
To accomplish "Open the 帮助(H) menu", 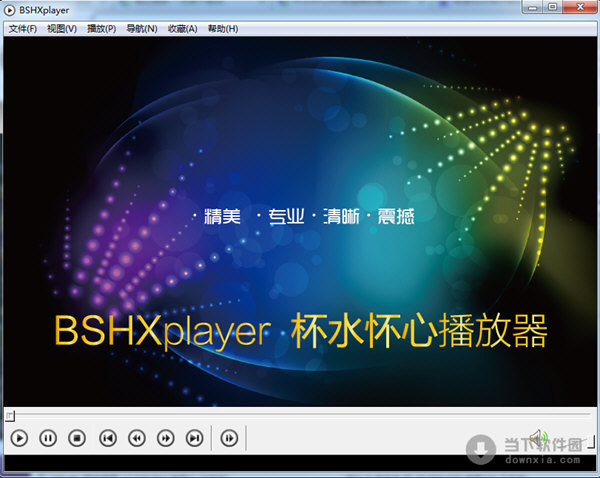I will 223,29.
